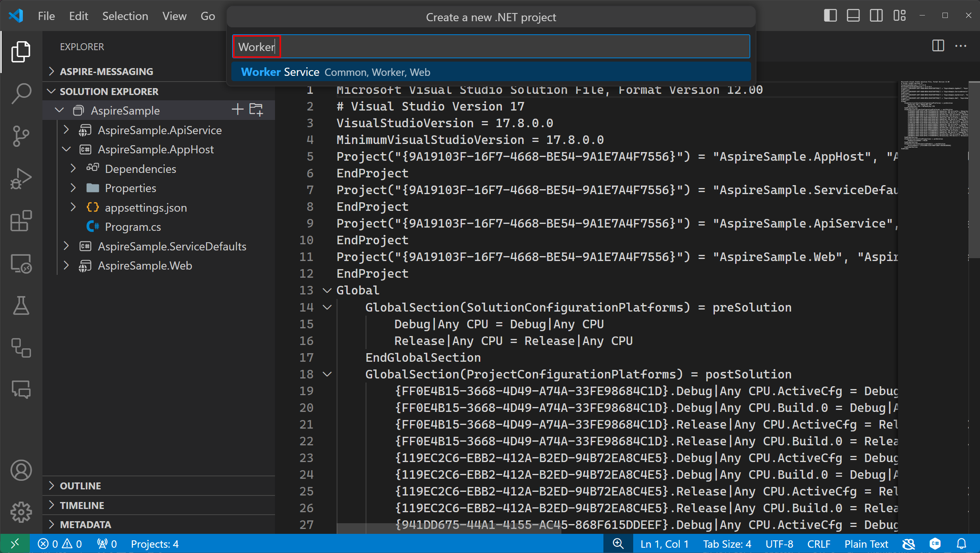The width and height of the screenshot is (980, 553).
Task: Click the add new project plus icon
Action: (237, 109)
